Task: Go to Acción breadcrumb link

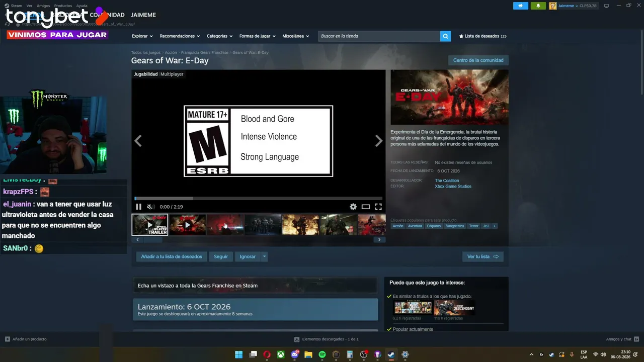Action: [171, 53]
